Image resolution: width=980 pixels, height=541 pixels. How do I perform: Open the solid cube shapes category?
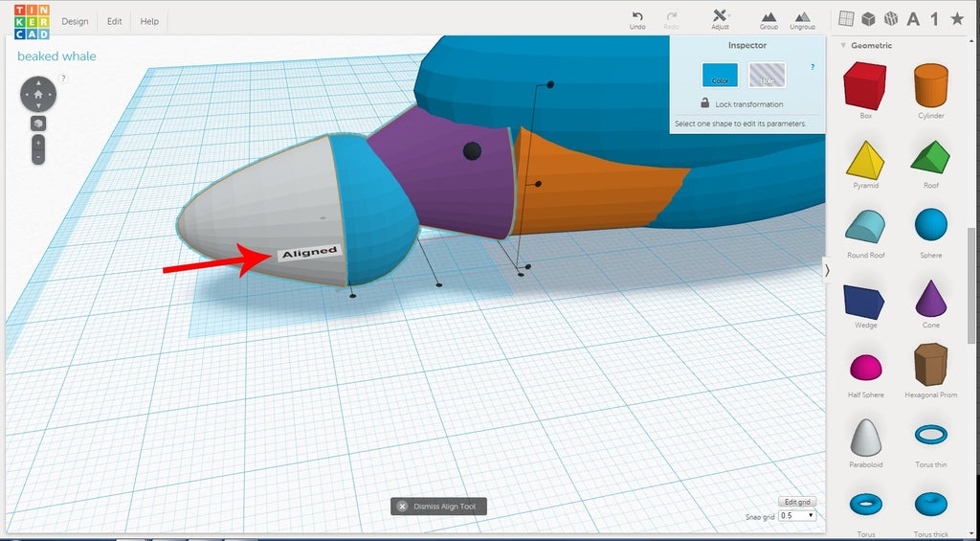coord(868,19)
